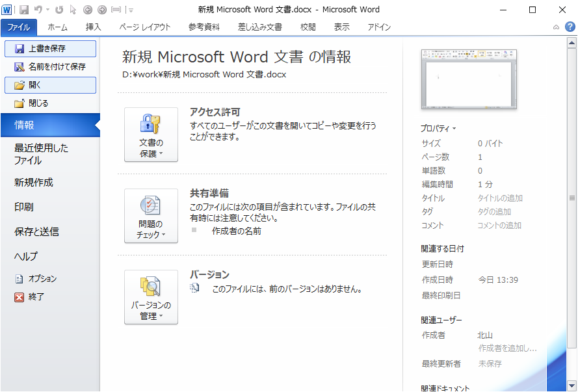
Task: Open Word オプション
Action: (51, 279)
